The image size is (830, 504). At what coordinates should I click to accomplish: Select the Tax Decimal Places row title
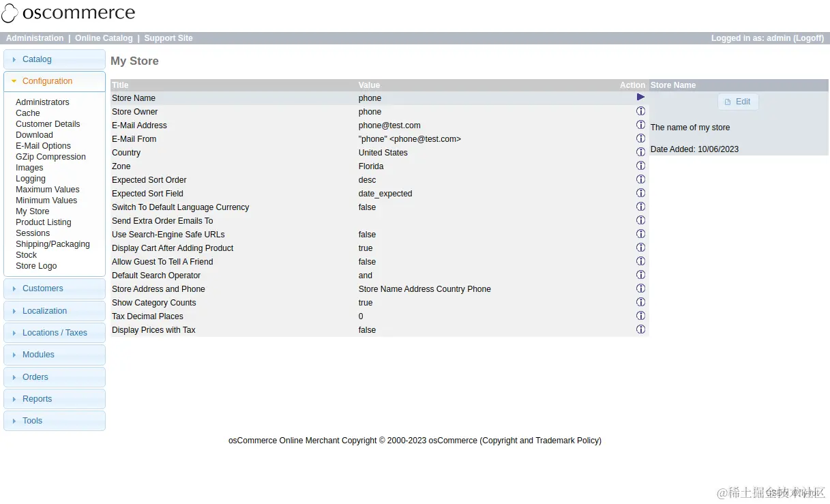point(147,316)
